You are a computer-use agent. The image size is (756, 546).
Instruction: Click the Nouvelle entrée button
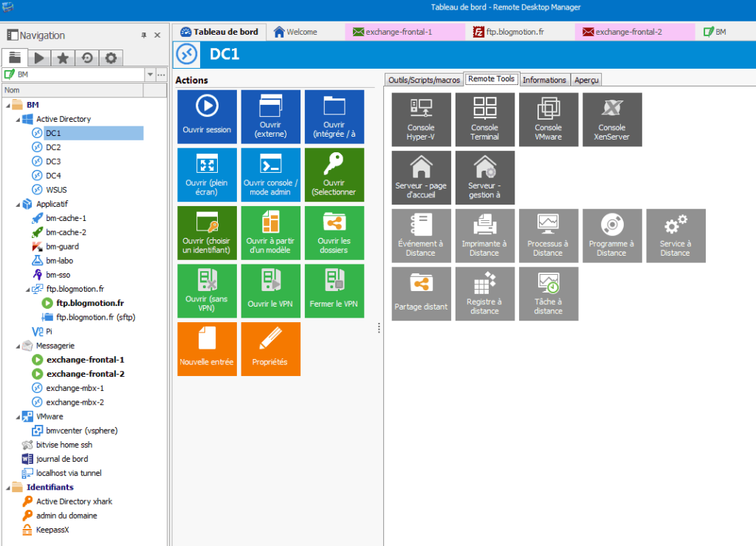click(207, 349)
